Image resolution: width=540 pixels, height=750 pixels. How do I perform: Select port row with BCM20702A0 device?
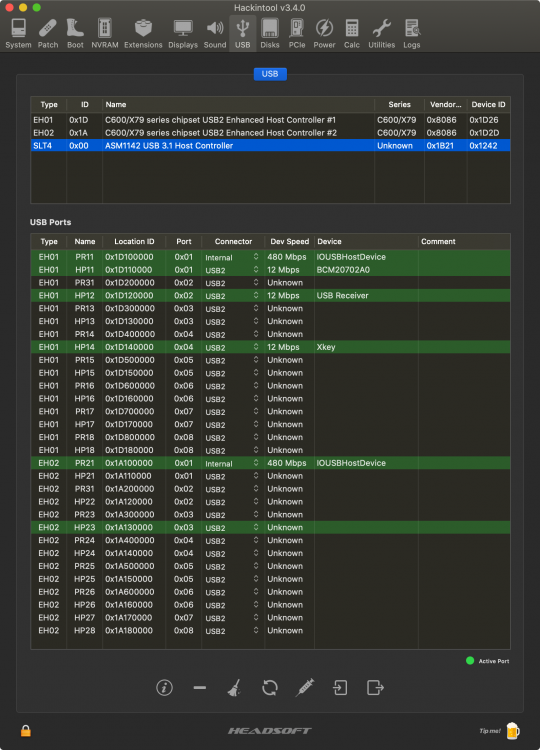tap(270, 270)
